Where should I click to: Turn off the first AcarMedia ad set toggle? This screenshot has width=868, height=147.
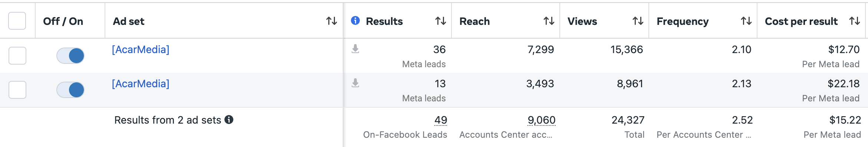[x=70, y=56]
